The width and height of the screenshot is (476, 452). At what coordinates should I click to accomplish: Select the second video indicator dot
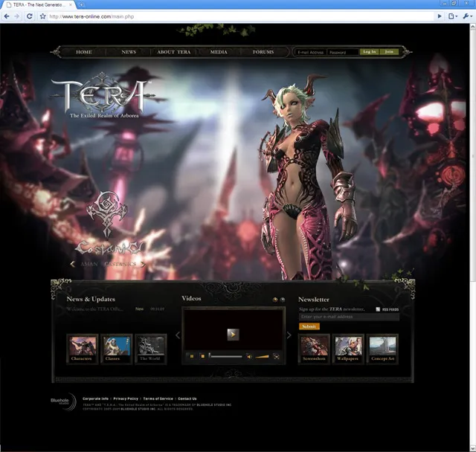[x=283, y=300]
